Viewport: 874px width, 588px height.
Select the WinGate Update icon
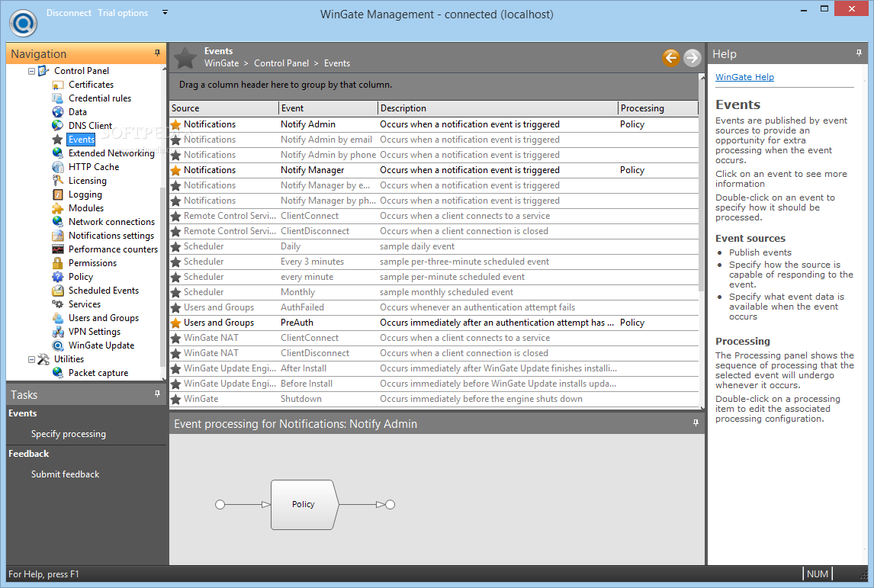click(x=57, y=345)
